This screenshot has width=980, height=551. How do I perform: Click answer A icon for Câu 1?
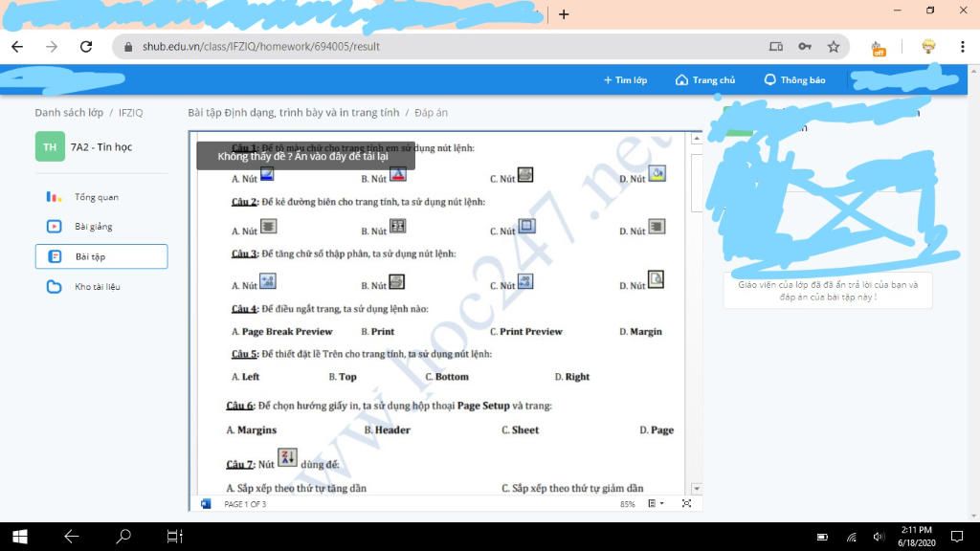[x=267, y=174]
